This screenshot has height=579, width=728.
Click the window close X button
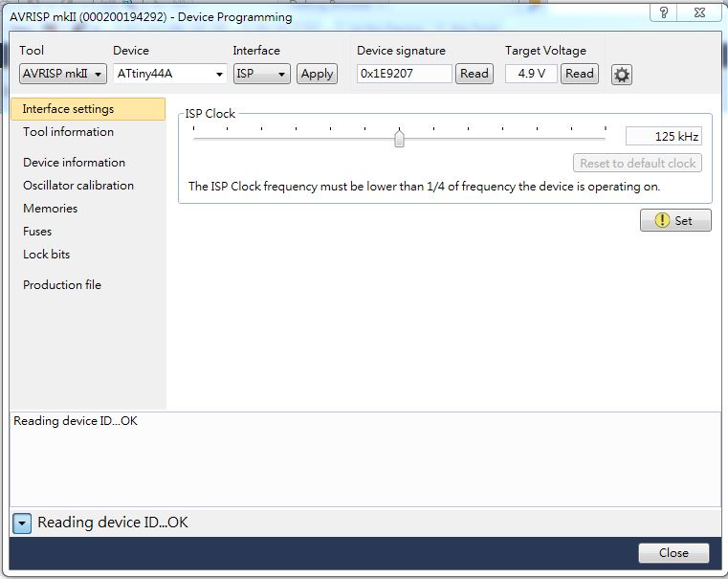coord(700,12)
